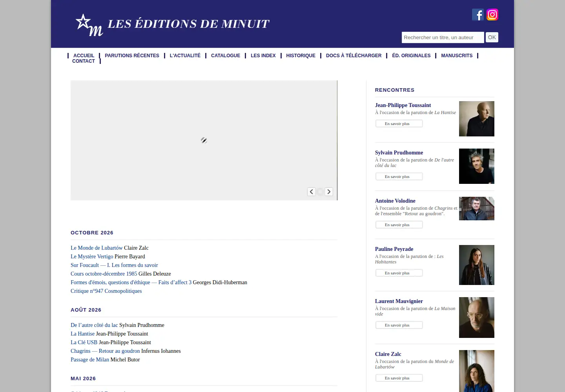
Task: Open Le Mystère Vertigo link
Action: tap(92, 257)
